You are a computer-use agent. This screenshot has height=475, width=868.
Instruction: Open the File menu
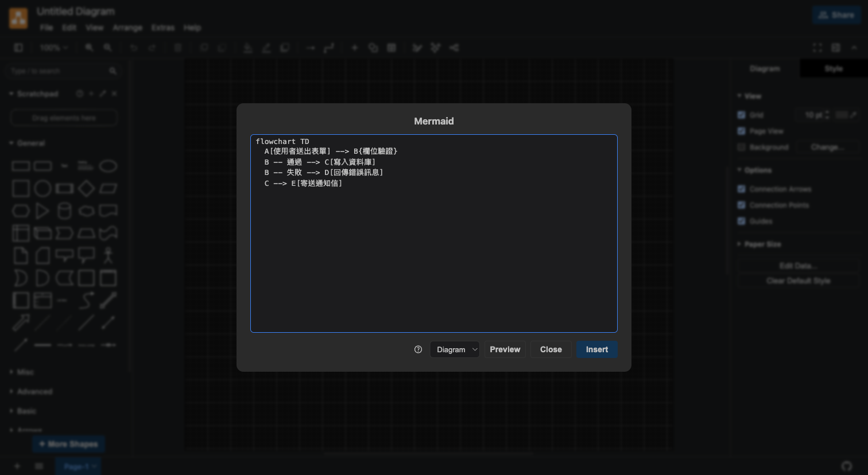click(46, 28)
